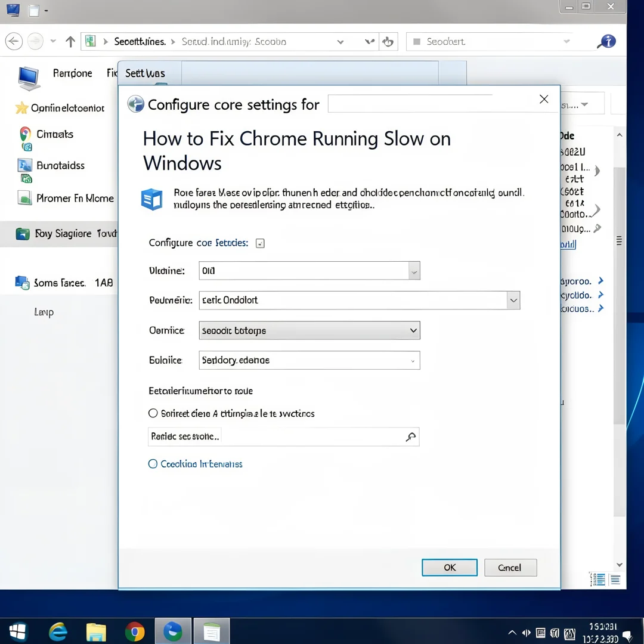Open Opniinelotoeniot favorites item
This screenshot has height=644, width=644.
(68, 108)
